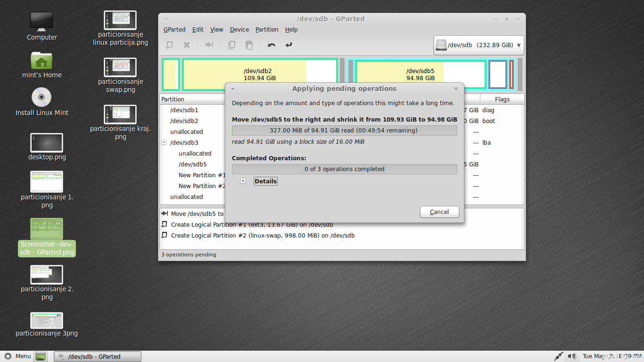Open the GParted menu
The image size is (644, 362).
coord(174,29)
